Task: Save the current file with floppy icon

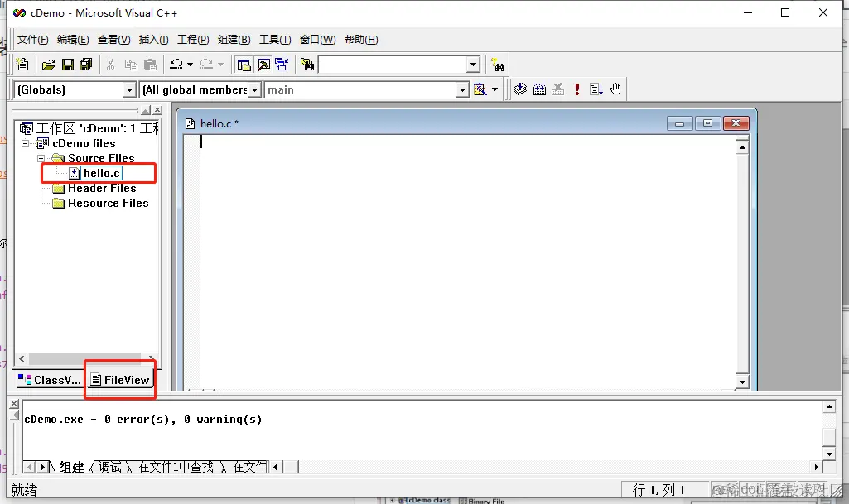Action: [68, 65]
